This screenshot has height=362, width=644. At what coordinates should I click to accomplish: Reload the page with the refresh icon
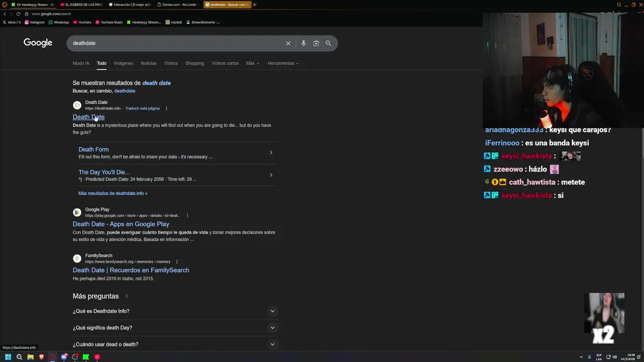tap(18, 14)
